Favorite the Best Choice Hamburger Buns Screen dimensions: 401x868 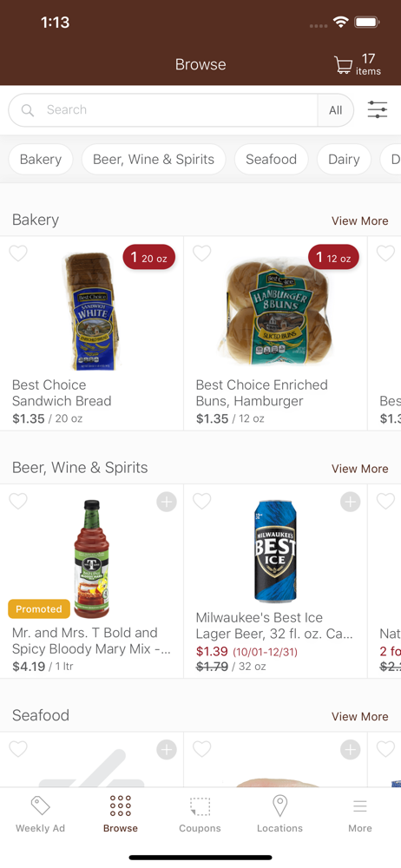tap(201, 253)
